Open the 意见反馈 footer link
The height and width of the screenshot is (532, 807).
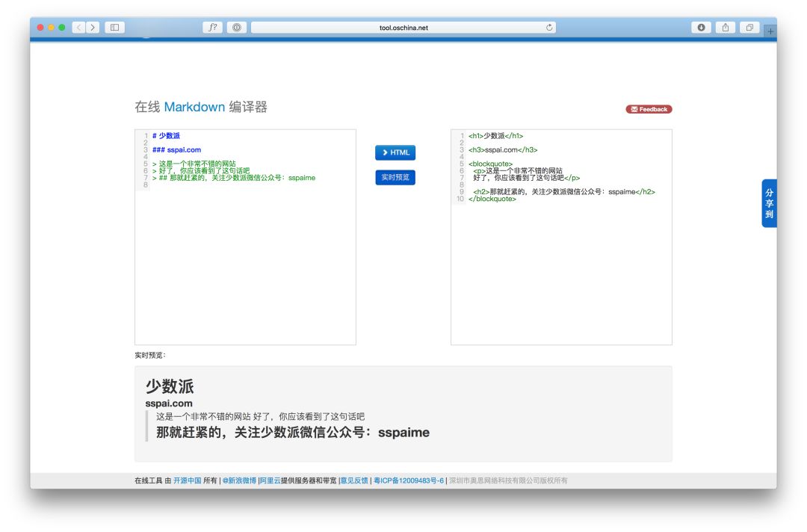pos(354,480)
